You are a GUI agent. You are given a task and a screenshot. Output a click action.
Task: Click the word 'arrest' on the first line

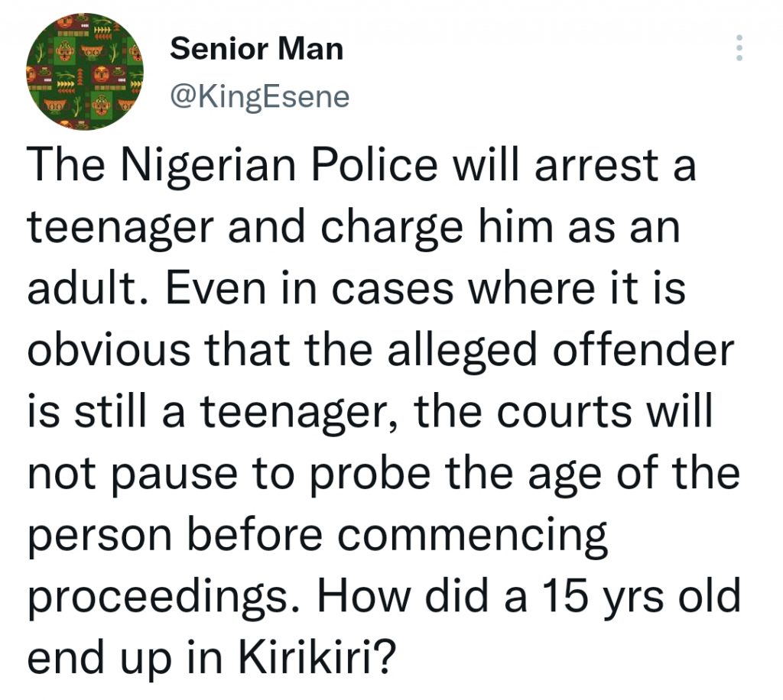[596, 166]
